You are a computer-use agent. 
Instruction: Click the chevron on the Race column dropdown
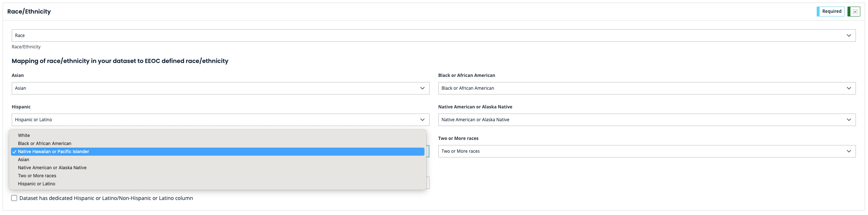coord(849,36)
